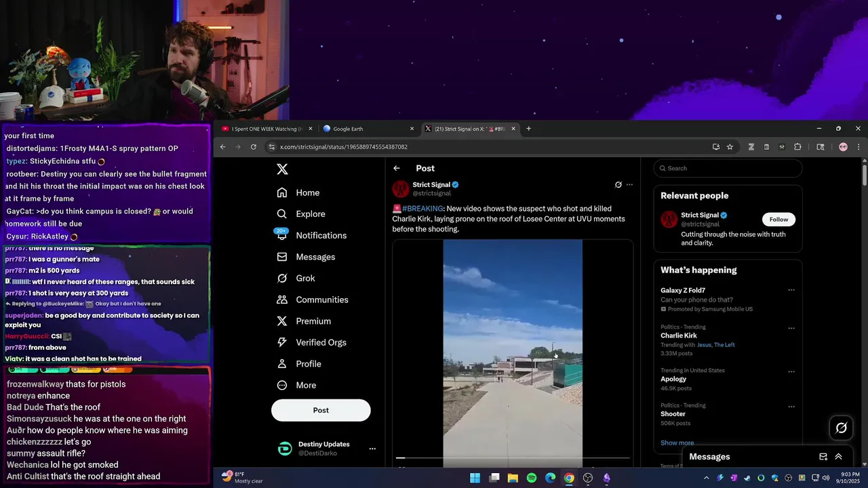Open options for Charlie Kirk trend
868x488 pixels.
point(791,328)
